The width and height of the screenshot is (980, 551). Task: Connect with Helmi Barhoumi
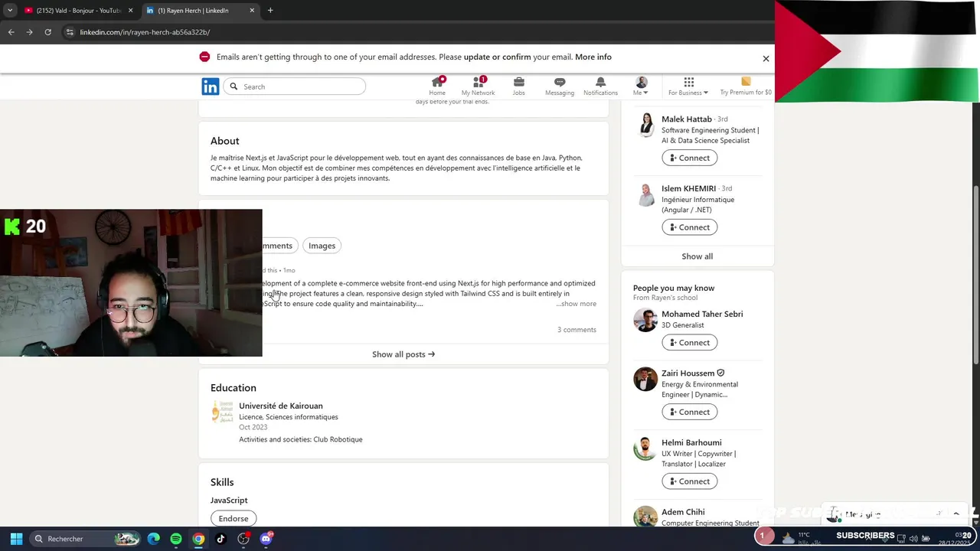[689, 481]
